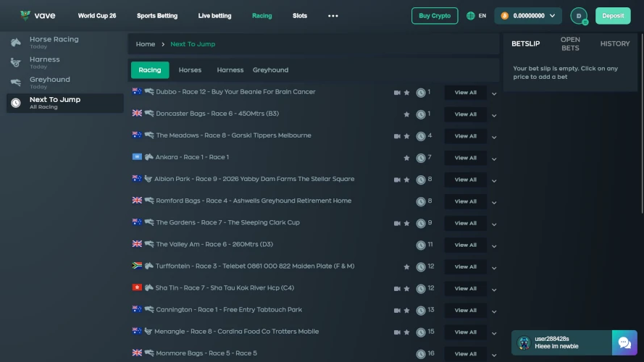Image resolution: width=644 pixels, height=362 pixels.
Task: Toggle favorite star for Doncaster Bags race
Action: (406, 114)
